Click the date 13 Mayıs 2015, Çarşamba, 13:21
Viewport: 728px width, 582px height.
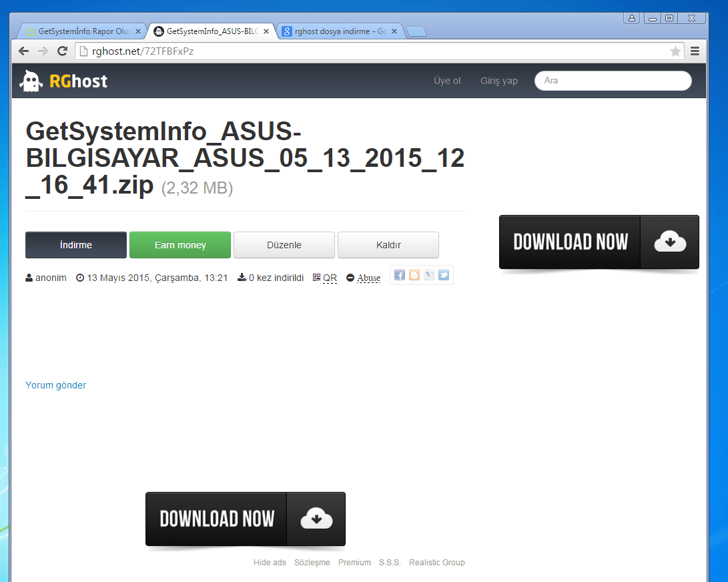click(157, 278)
